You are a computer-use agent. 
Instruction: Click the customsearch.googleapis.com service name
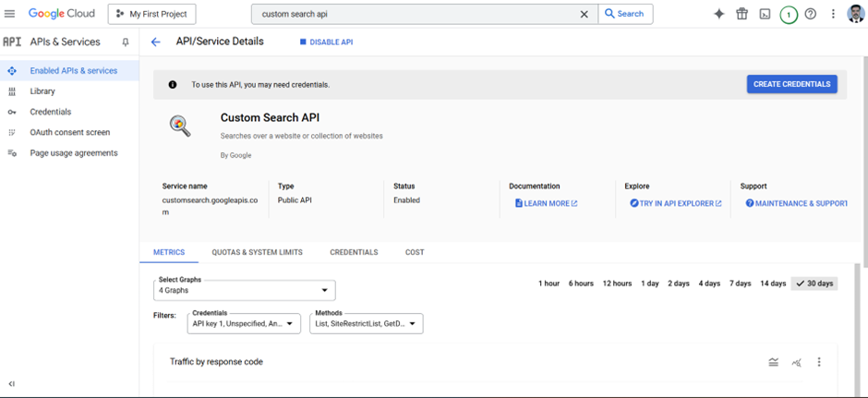tap(210, 206)
